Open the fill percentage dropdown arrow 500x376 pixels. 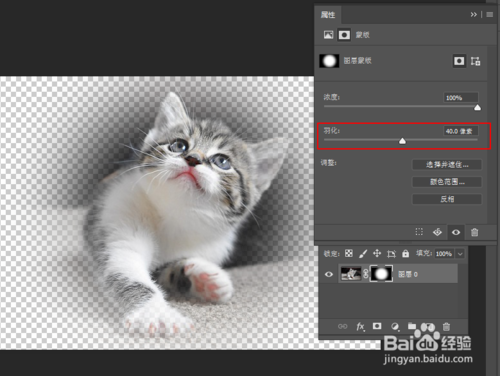460,254
